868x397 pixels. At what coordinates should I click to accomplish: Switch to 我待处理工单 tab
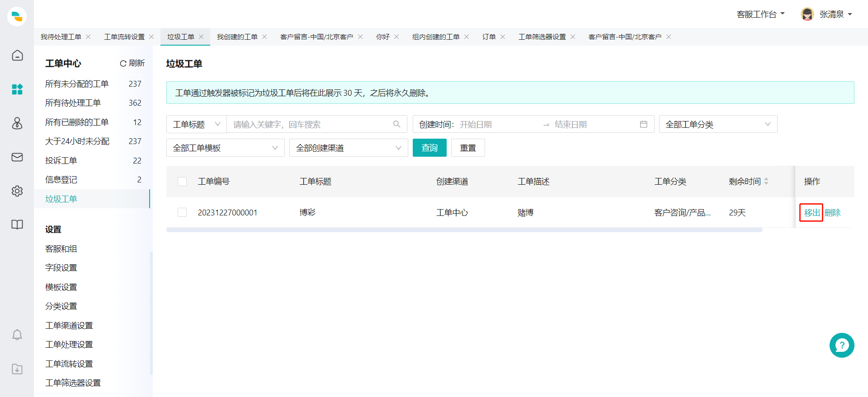coord(61,37)
